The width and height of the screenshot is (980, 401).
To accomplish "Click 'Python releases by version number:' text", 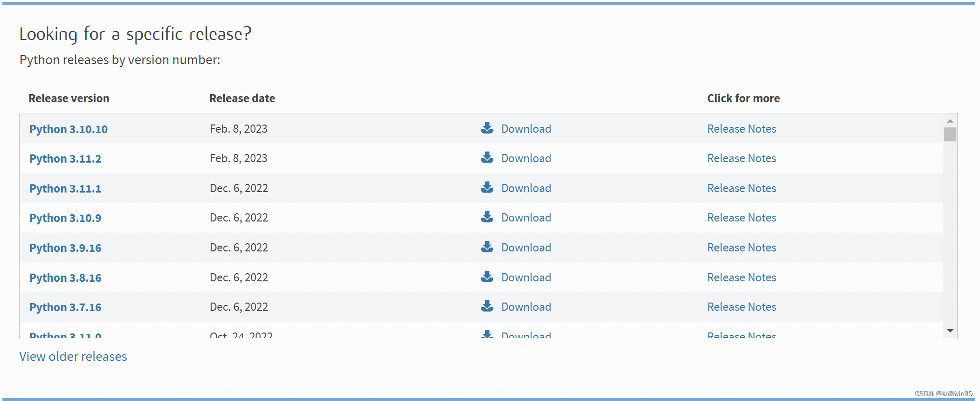I will 120,60.
